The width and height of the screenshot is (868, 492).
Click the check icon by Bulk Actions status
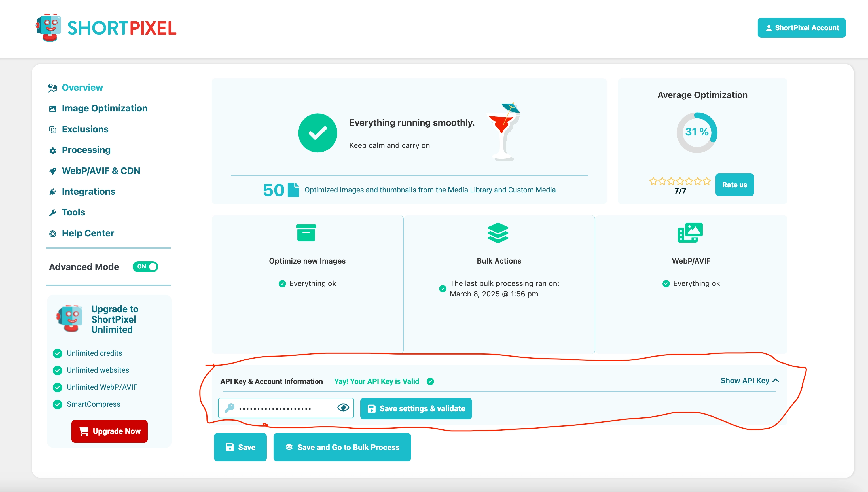pos(443,289)
